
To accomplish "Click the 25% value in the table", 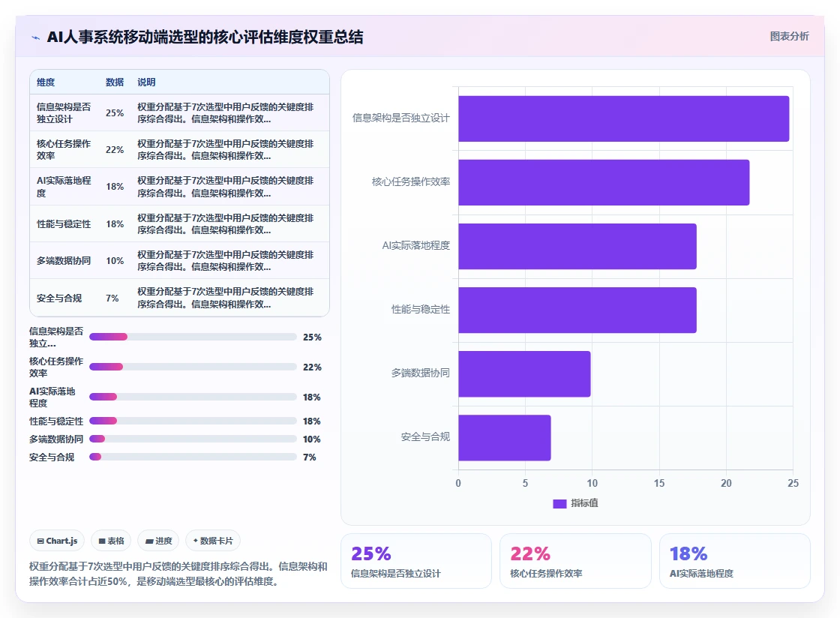I will (x=115, y=113).
